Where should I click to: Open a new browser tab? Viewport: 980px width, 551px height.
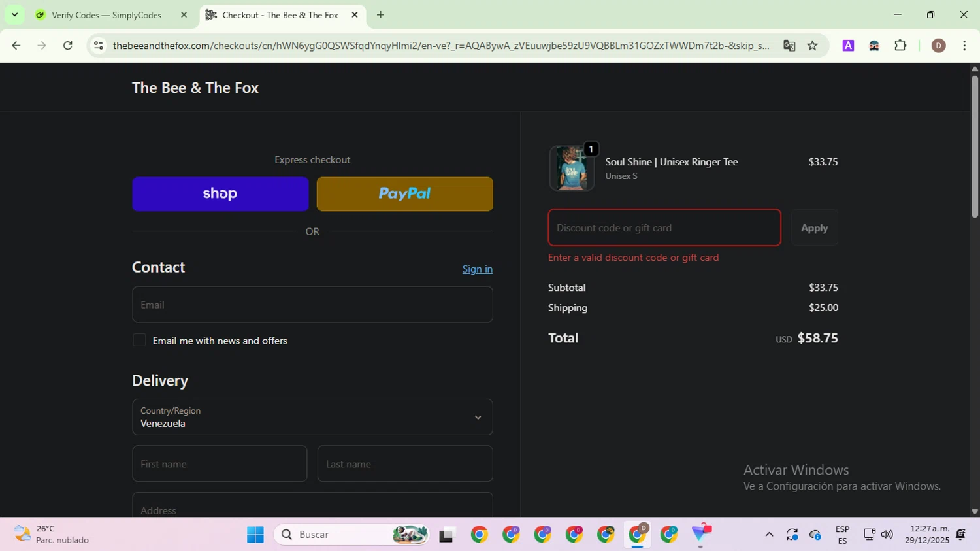380,14
